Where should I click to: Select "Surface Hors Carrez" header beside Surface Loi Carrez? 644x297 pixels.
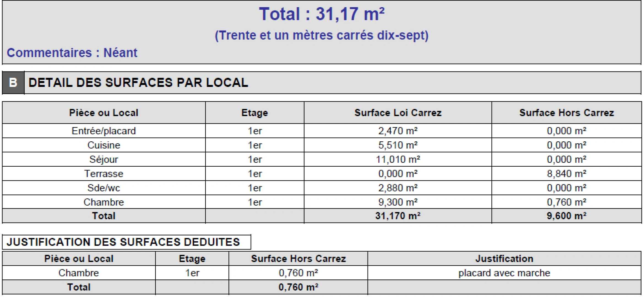[x=567, y=113]
